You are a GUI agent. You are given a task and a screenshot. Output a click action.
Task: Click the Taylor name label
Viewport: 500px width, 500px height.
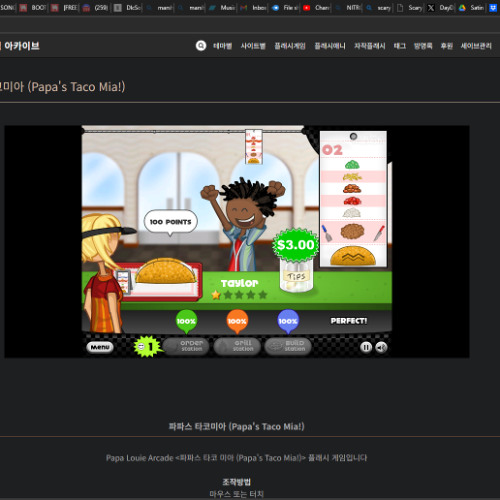239,283
